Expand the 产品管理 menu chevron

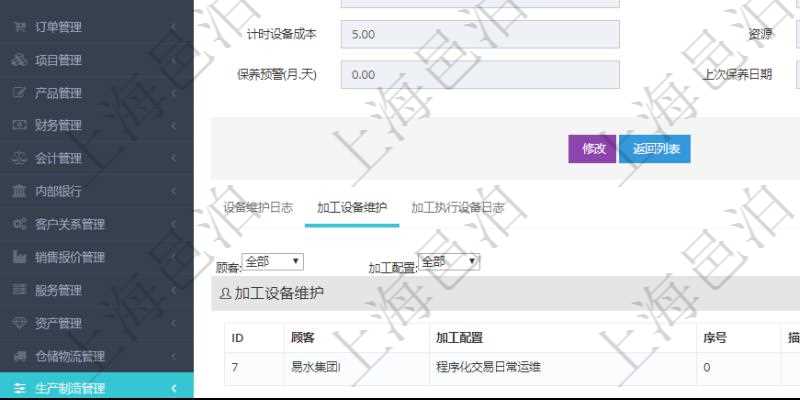tap(173, 93)
